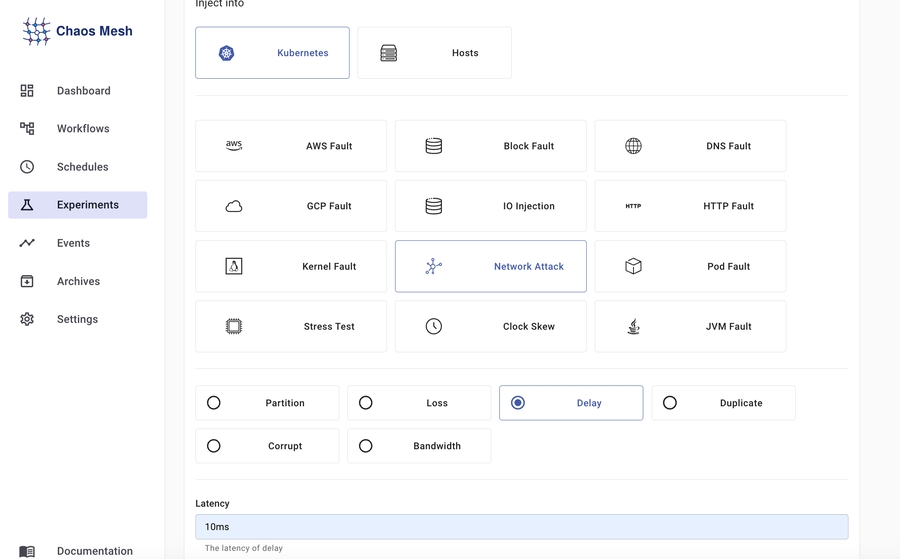Open the Documentation link
Screen dimensions: 900x559
[94, 551]
